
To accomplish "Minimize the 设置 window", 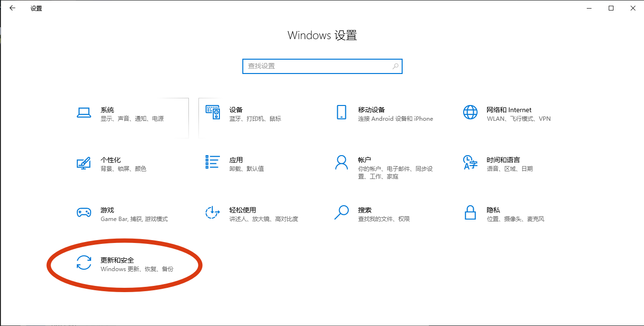I will (589, 8).
